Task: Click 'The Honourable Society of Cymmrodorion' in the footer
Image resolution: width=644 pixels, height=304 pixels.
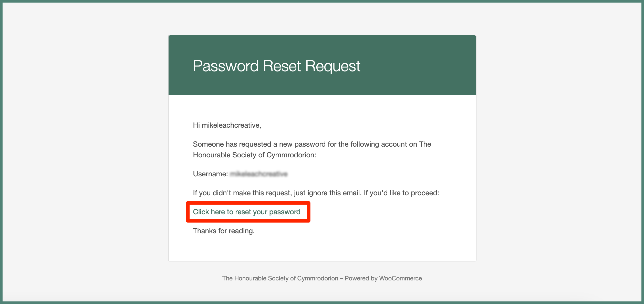Action: 280,278
